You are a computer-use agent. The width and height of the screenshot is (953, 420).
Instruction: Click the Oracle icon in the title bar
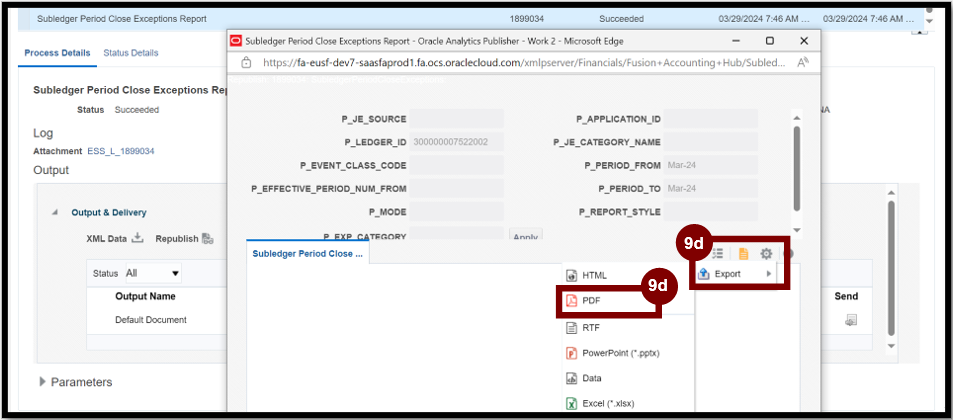click(x=236, y=41)
